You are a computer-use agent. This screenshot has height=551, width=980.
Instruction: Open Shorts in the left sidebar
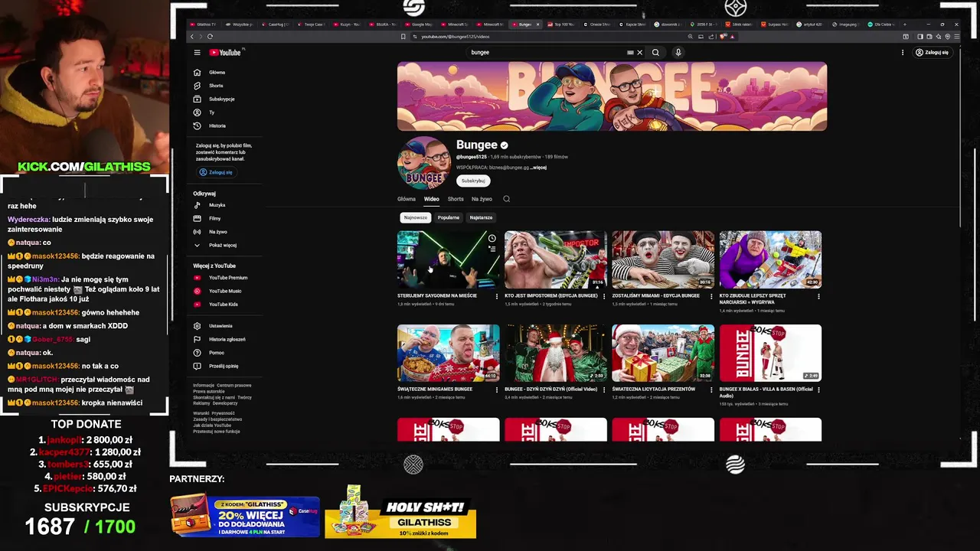[x=217, y=86]
